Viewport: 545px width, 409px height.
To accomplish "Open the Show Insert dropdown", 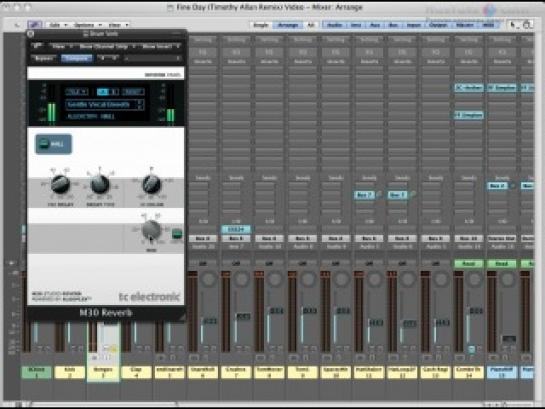I will coord(160,46).
